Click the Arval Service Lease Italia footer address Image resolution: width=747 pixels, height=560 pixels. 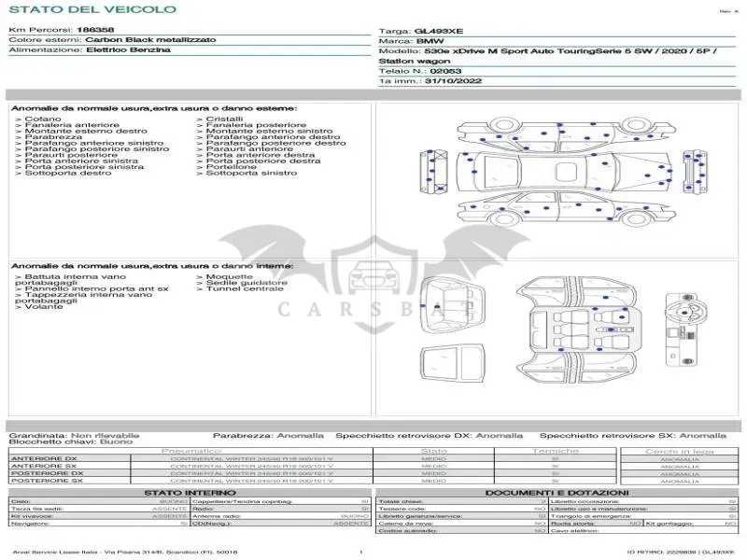click(125, 553)
